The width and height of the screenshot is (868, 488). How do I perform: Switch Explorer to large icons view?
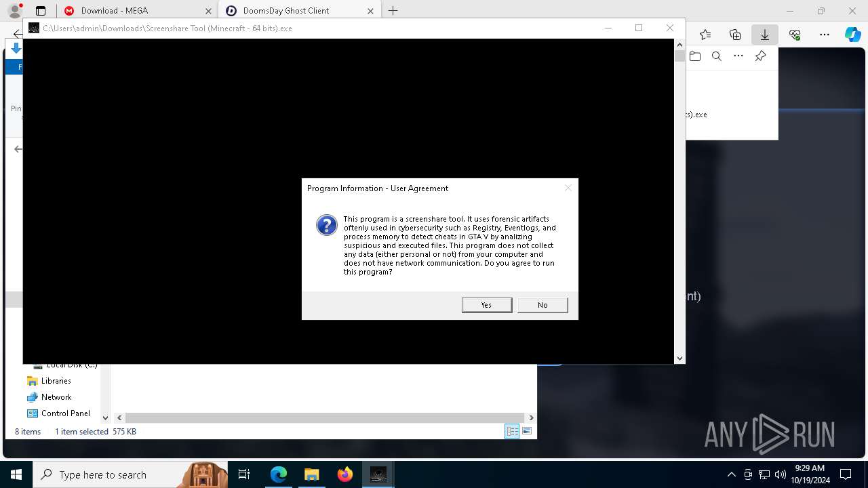pyautogui.click(x=527, y=431)
